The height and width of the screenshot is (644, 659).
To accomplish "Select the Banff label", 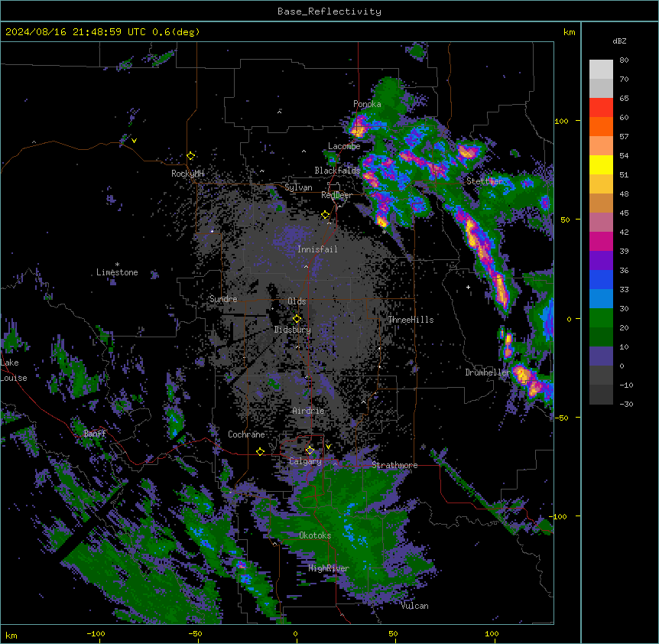I will [x=95, y=434].
